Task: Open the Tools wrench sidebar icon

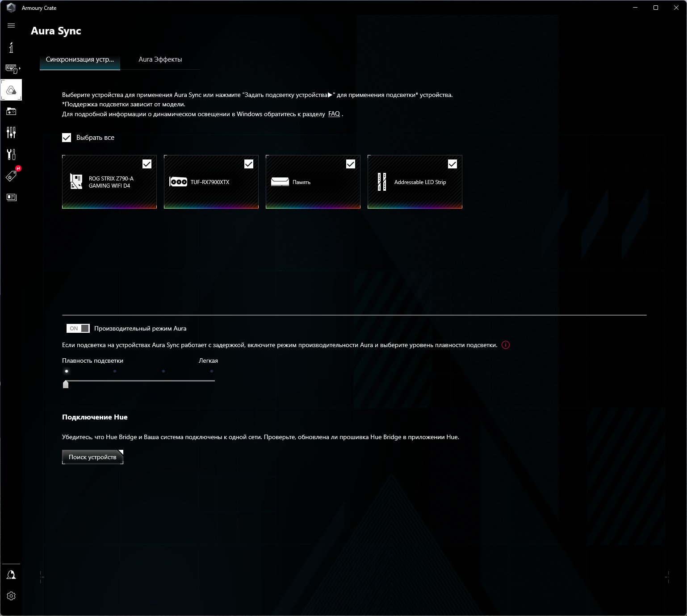Action: pos(11,154)
